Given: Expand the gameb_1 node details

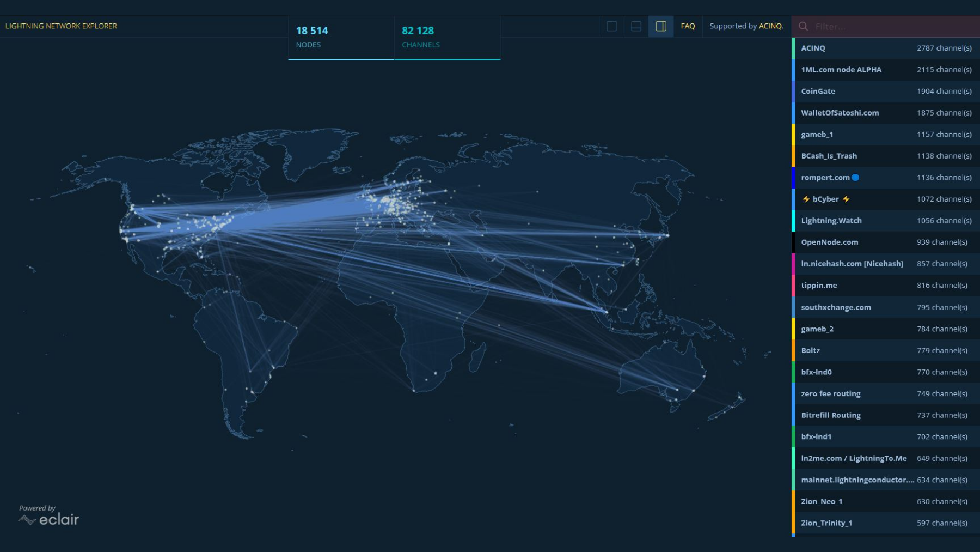Looking at the screenshot, I should (871, 134).
